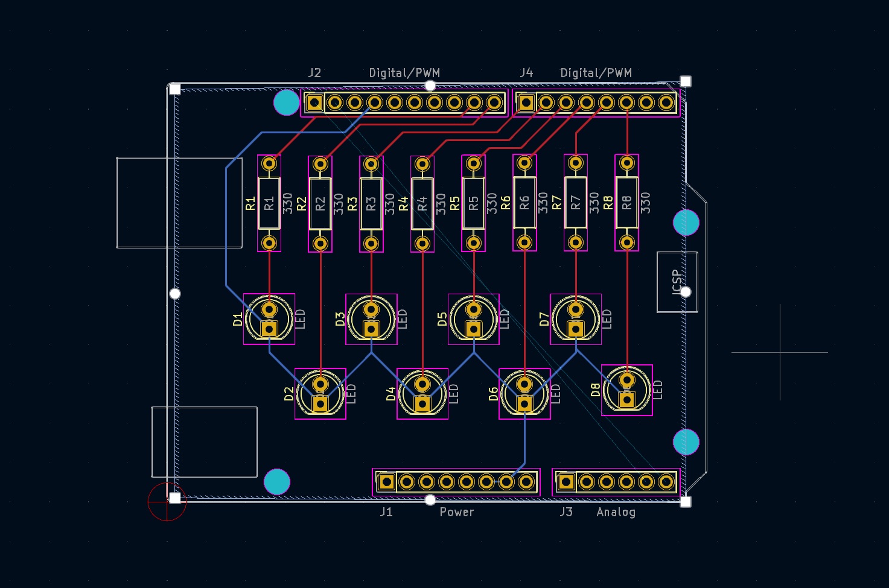The height and width of the screenshot is (588, 889).
Task: Click the mounting hole left of J1 header
Action: point(277,482)
